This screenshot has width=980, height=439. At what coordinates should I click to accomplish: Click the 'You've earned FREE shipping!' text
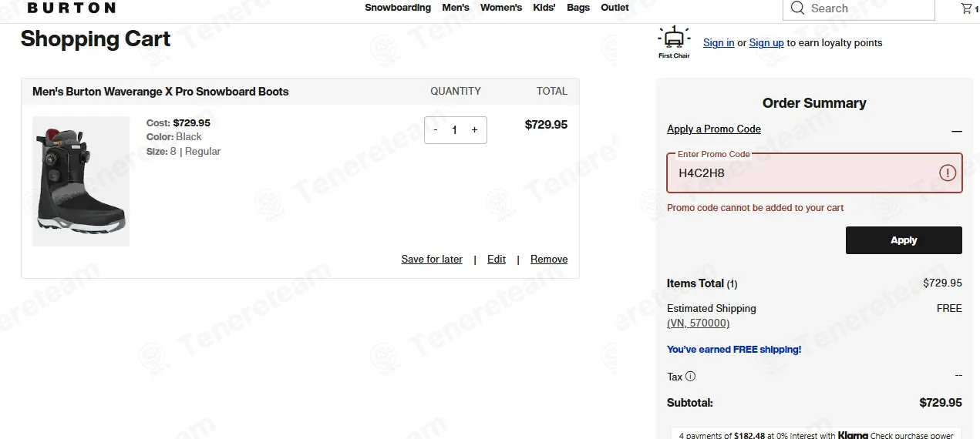[734, 350]
